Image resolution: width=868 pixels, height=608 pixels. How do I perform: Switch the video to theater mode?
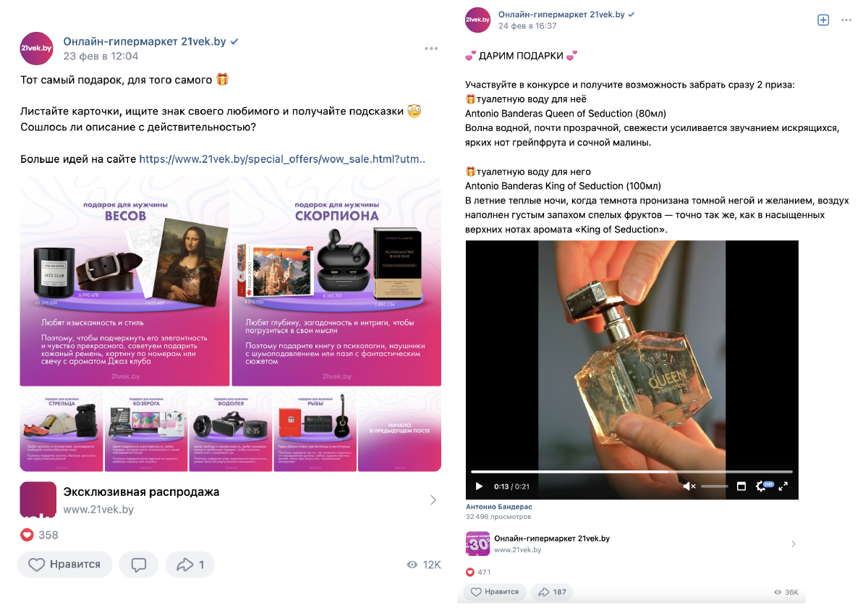pyautogui.click(x=741, y=486)
